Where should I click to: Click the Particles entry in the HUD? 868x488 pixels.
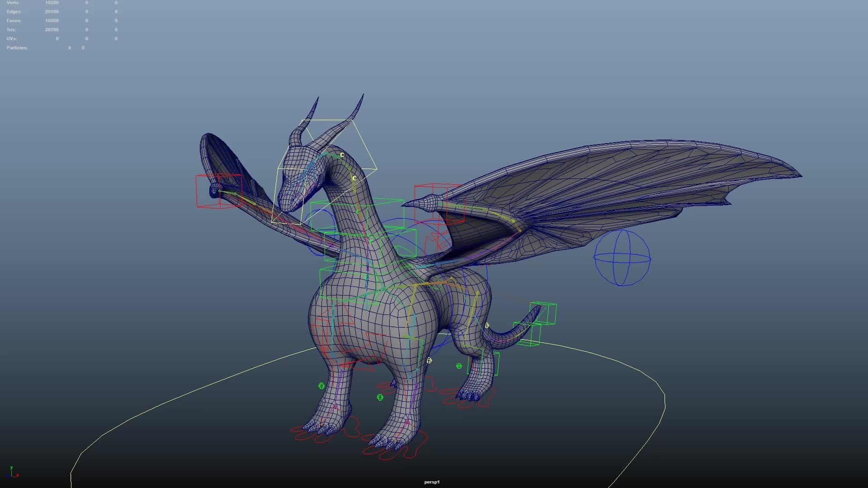point(17,47)
